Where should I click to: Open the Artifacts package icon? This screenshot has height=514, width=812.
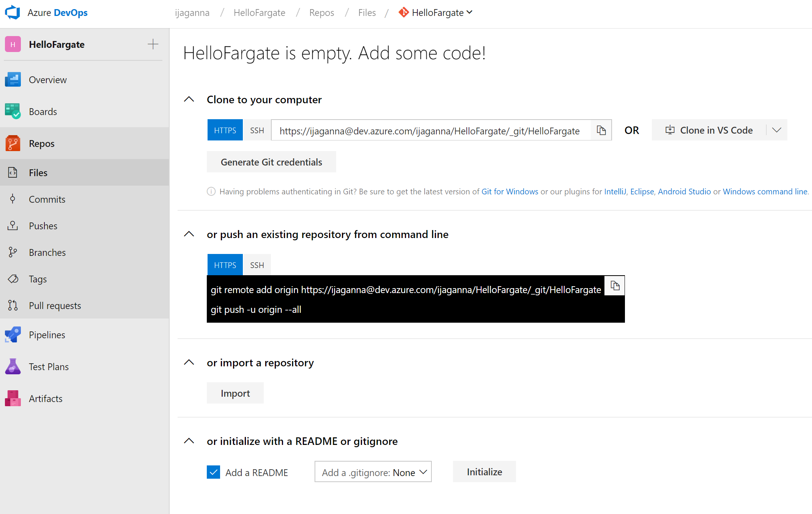pos(13,399)
